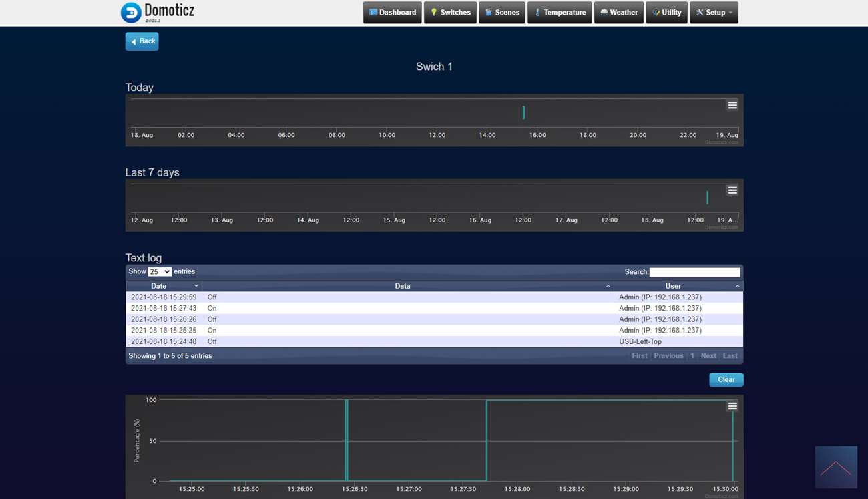868x499 pixels.
Task: Go to the Switches page
Action: click(x=450, y=13)
